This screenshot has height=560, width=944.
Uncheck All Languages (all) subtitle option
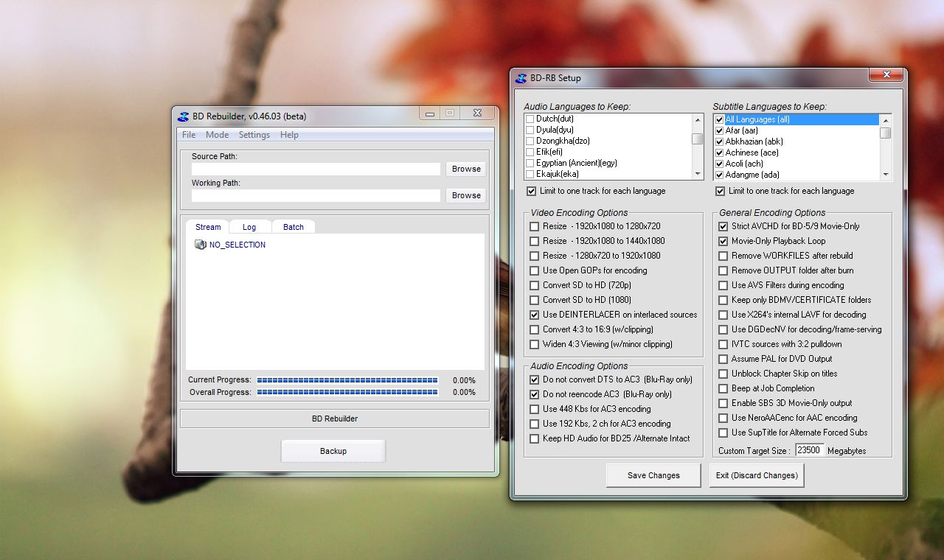[720, 119]
